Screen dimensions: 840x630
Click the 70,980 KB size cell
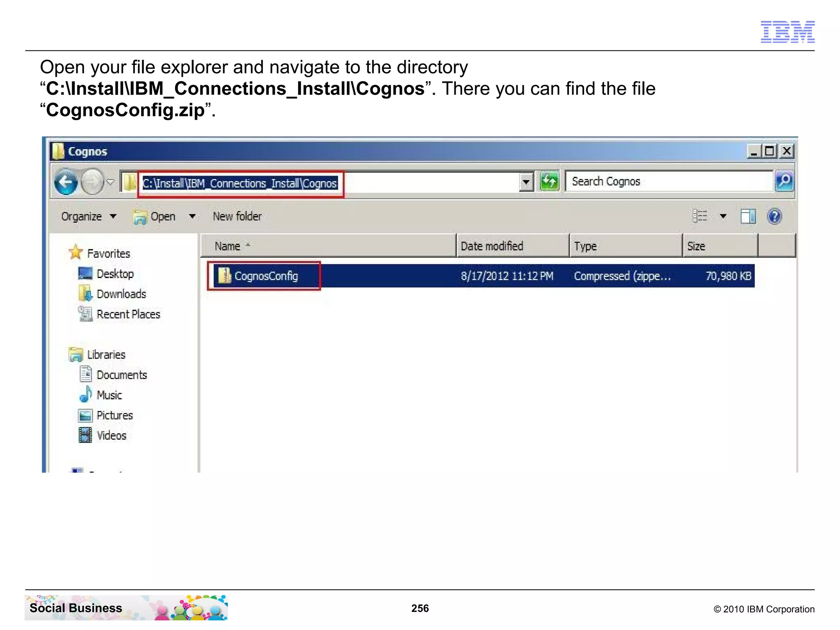tap(728, 276)
